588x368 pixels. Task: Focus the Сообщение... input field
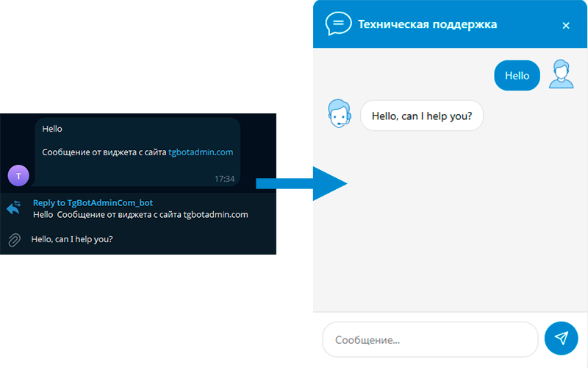(430, 339)
